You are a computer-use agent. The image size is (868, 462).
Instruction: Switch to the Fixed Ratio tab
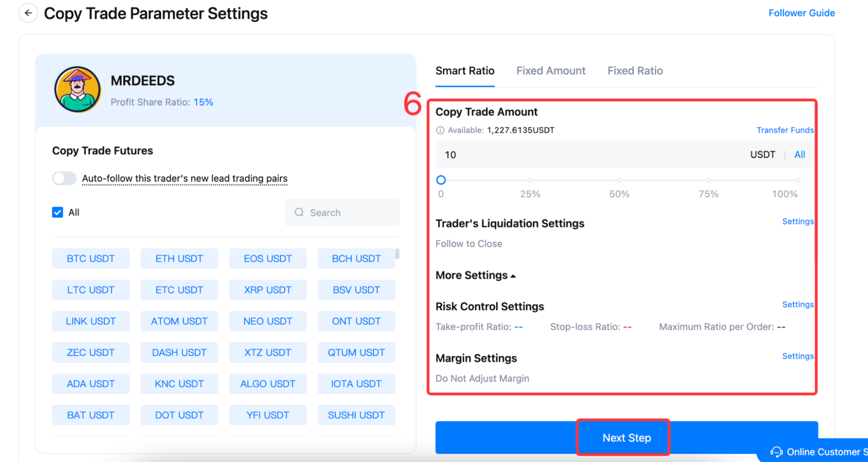(635, 71)
